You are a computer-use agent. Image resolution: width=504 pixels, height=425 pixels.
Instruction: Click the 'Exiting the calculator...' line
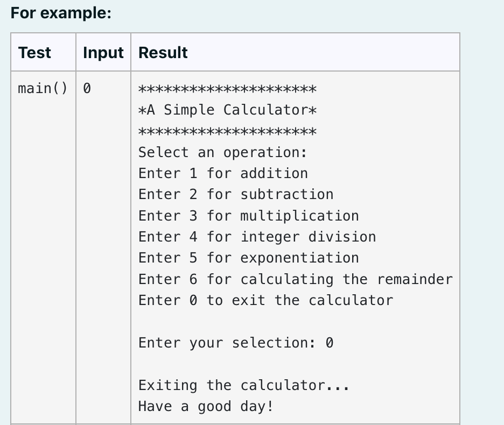[244, 385]
